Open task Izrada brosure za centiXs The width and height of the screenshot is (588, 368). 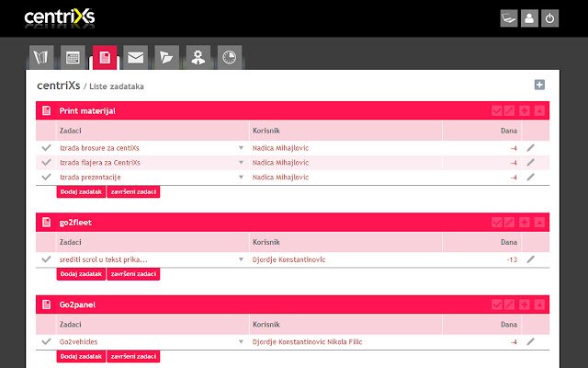tap(99, 148)
